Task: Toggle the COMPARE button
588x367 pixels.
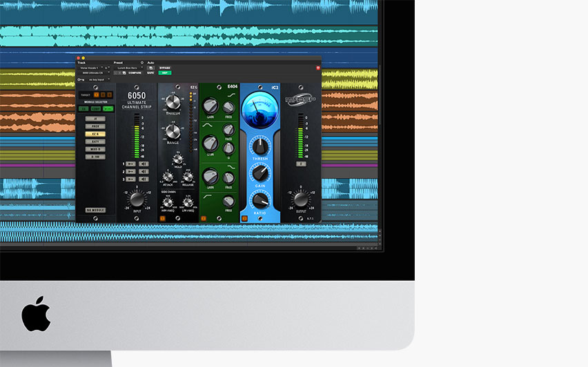Action: pyautogui.click(x=135, y=72)
